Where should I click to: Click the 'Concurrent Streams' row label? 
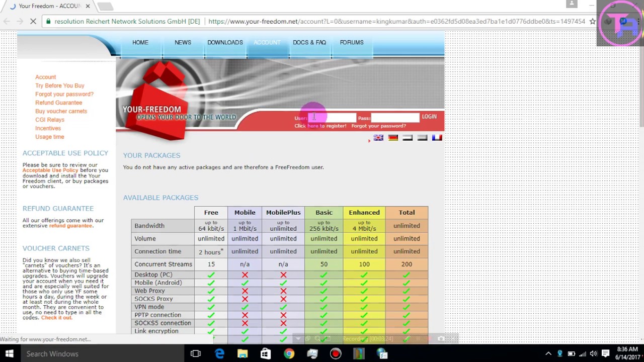click(163, 264)
